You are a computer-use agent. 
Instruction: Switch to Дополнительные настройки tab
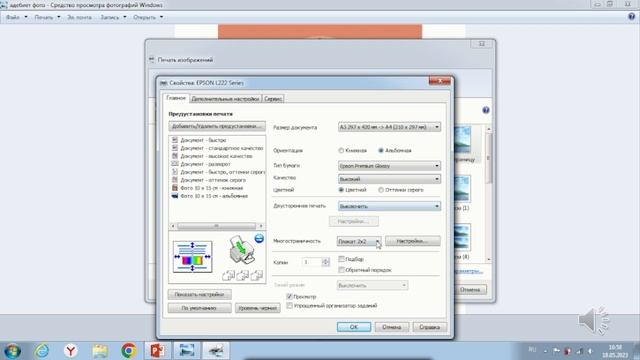(225, 99)
